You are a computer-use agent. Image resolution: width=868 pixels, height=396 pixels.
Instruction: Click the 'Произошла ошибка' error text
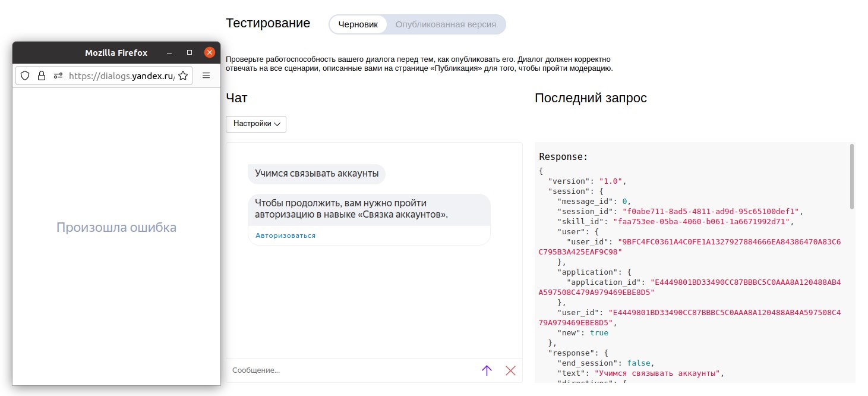pos(116,227)
